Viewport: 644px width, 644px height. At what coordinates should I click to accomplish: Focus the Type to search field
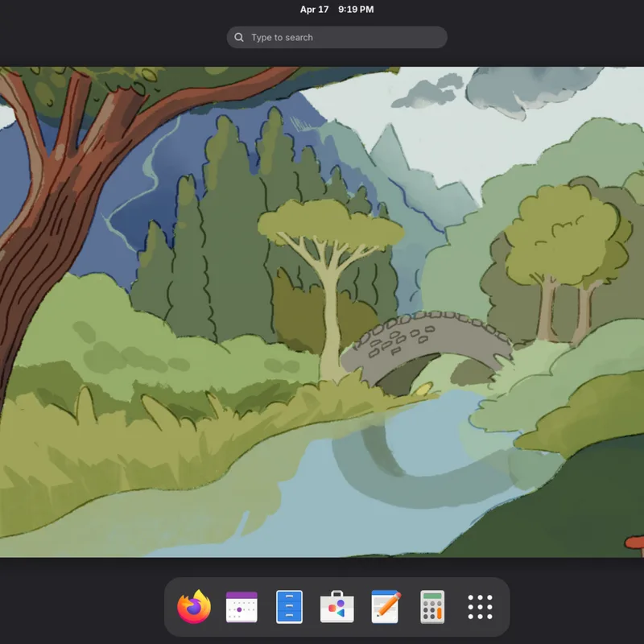pyautogui.click(x=336, y=37)
